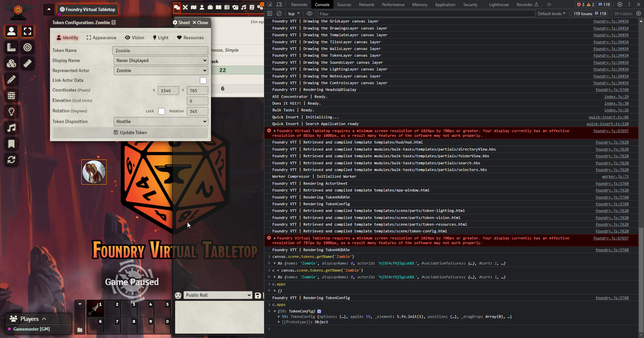Screen dimensions: 644x338
Task: Click the DevTools inspect element icon
Action: point(270,4)
